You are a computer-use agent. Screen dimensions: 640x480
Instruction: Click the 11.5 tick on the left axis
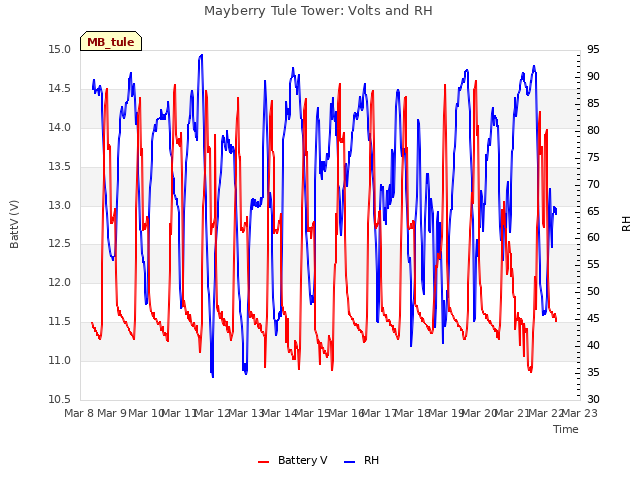[60, 322]
